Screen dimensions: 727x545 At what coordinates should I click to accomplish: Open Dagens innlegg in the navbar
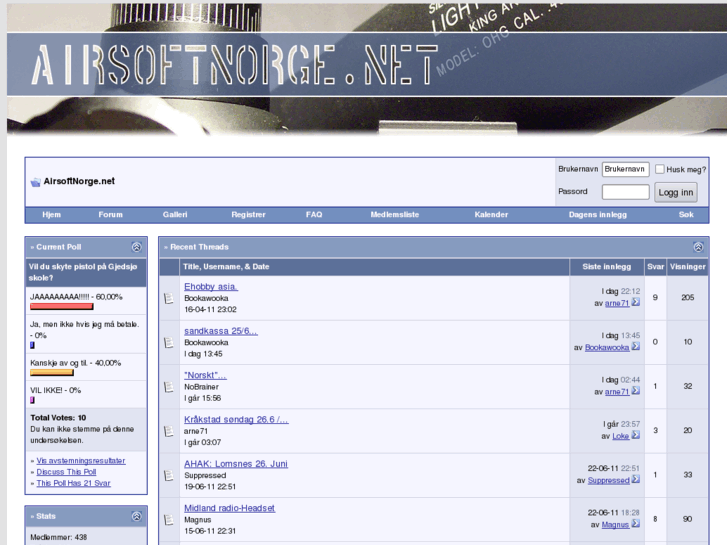tap(598, 215)
